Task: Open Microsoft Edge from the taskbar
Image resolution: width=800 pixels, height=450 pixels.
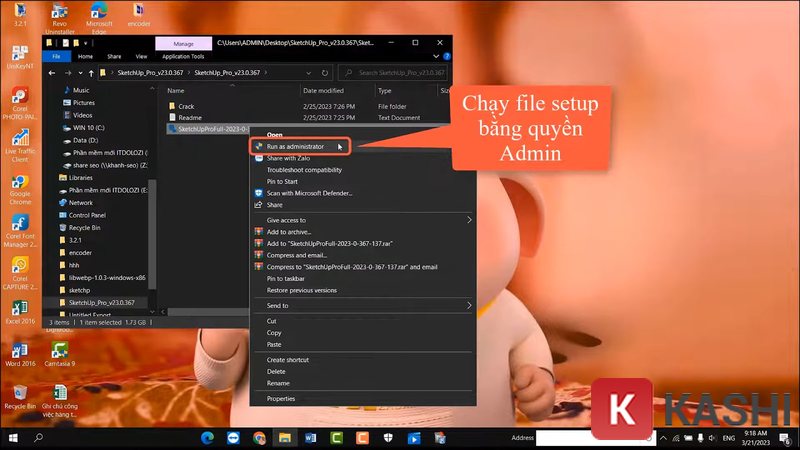Action: (207, 438)
